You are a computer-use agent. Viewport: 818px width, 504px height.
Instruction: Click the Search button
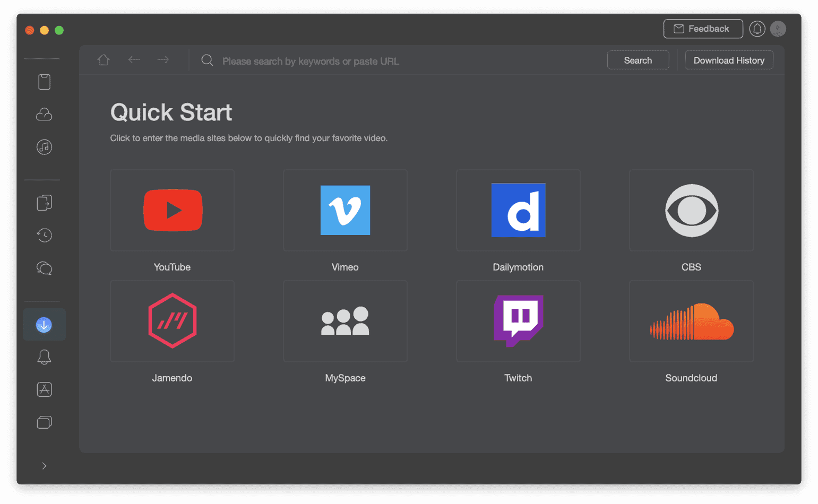click(x=638, y=60)
